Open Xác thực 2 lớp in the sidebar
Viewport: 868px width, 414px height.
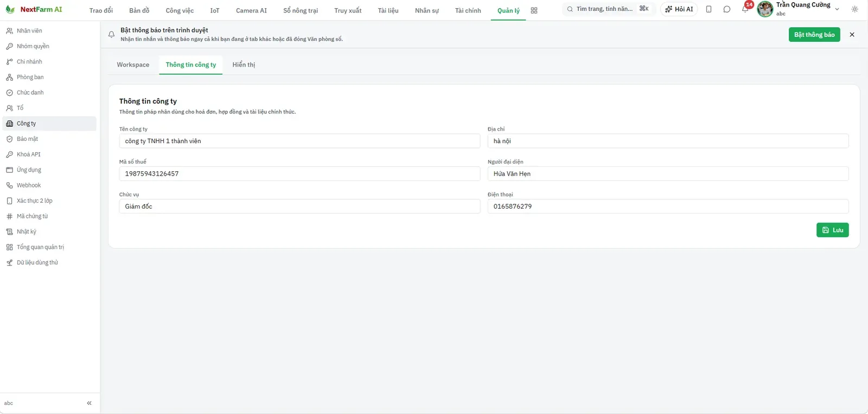[49, 200]
